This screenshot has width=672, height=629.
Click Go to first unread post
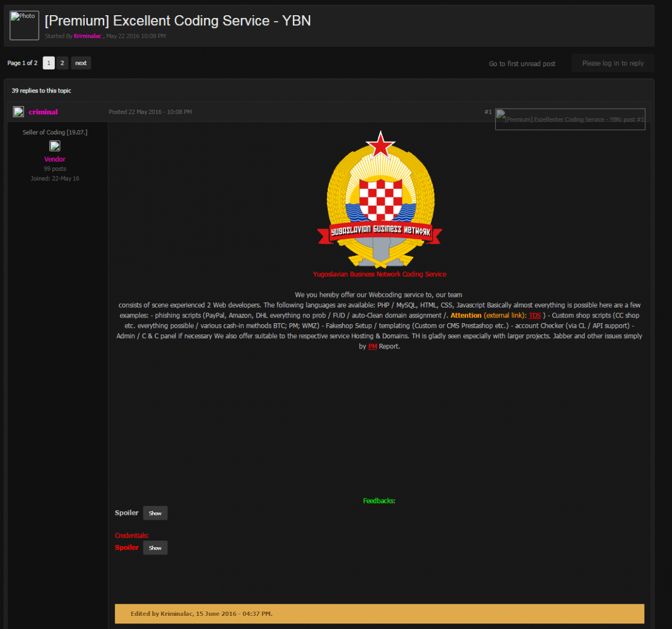pyautogui.click(x=522, y=64)
